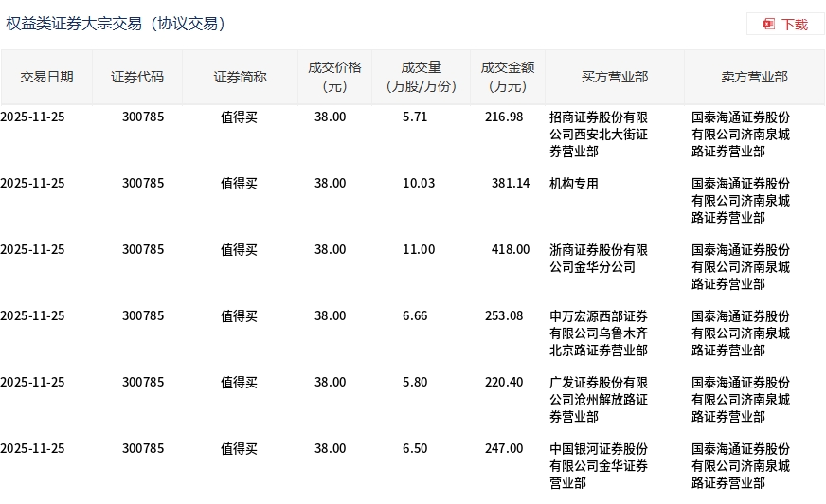
Task: Select the 证券简称 column header
Action: point(240,77)
